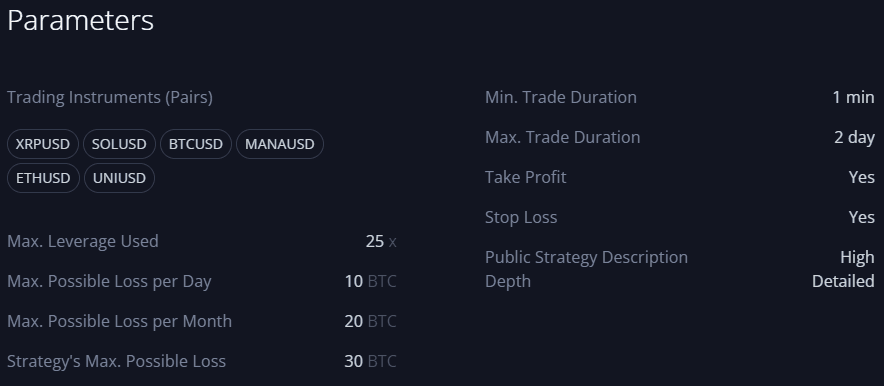Click Max. Possible Loss per Day label
This screenshot has width=884, height=386.
point(109,281)
